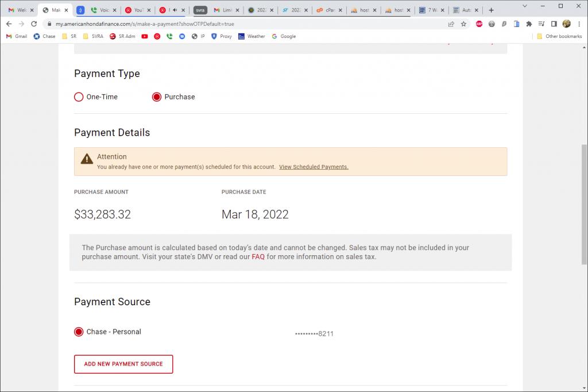Open the SVRA bookmarks folder
The width and height of the screenshot is (588, 392).
(x=93, y=36)
